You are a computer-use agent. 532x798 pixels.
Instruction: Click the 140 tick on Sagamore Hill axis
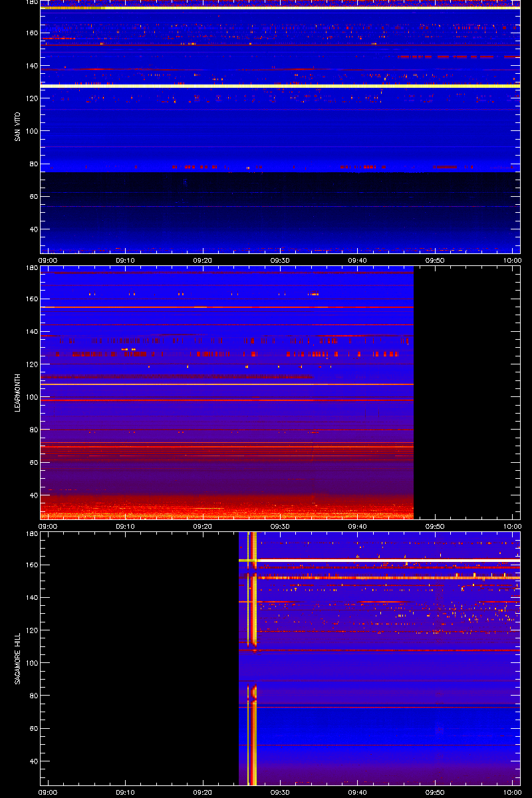tap(31, 598)
